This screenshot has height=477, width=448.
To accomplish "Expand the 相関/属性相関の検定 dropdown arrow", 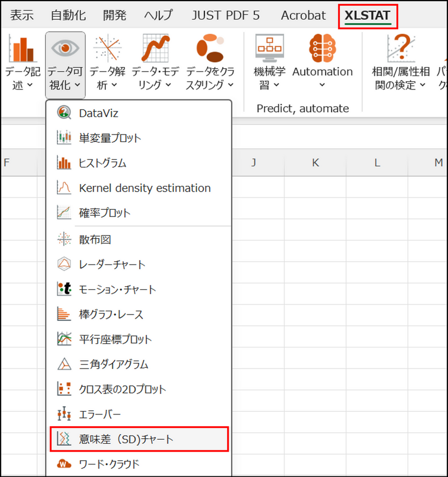I will (422, 85).
